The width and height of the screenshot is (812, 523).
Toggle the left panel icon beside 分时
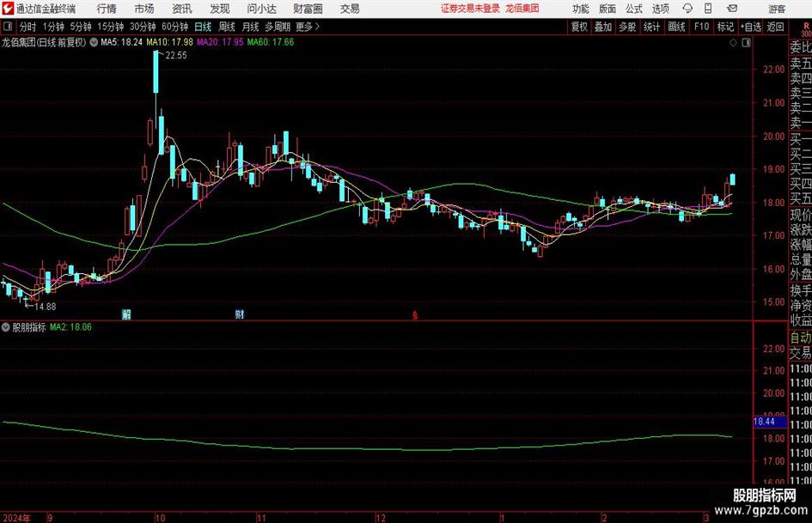pos(7,27)
